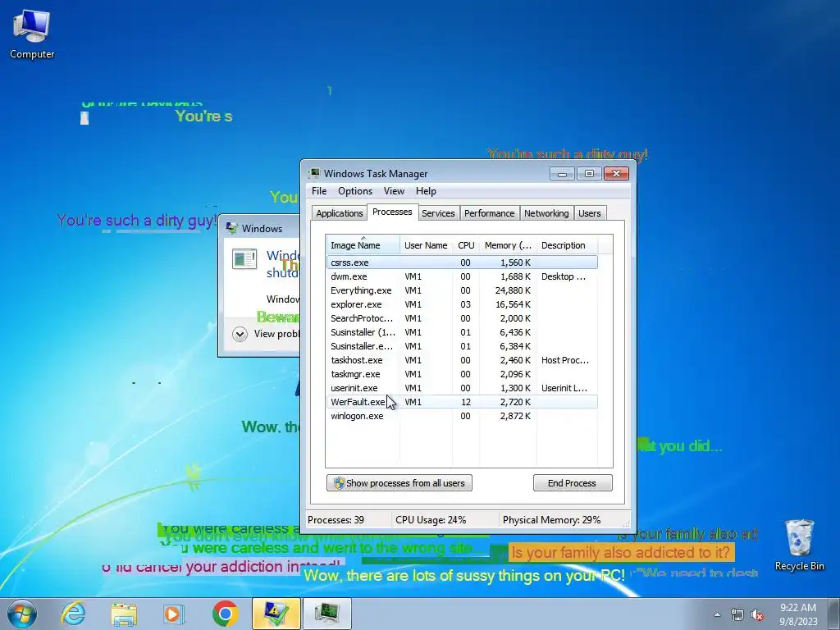This screenshot has width=840, height=630.
Task: Select the Task Manager taskbar button
Action: tap(326, 614)
